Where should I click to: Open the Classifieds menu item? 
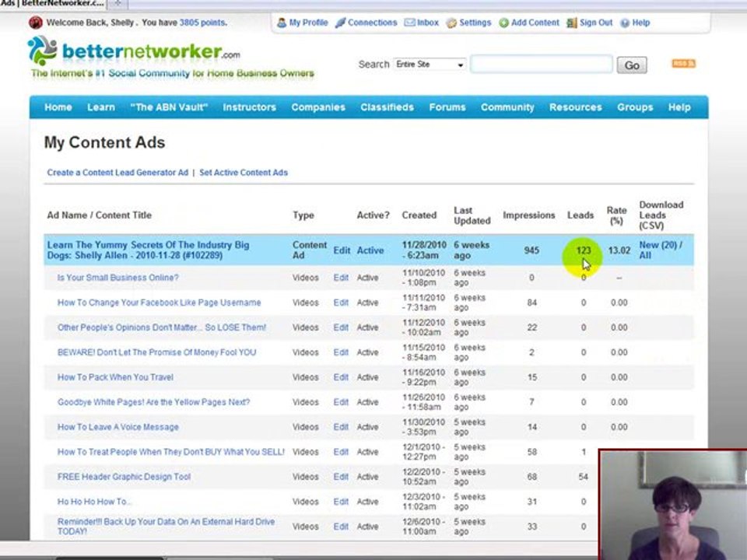[387, 107]
